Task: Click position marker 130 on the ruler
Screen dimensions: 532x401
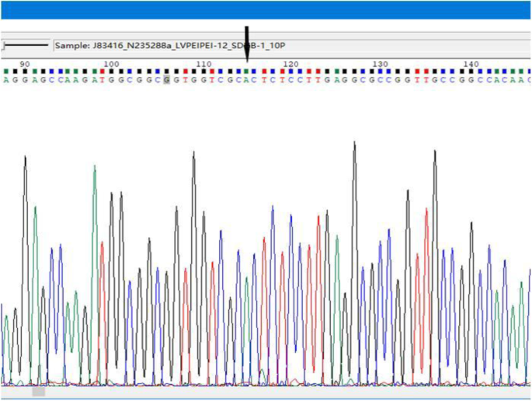Action: (380, 65)
